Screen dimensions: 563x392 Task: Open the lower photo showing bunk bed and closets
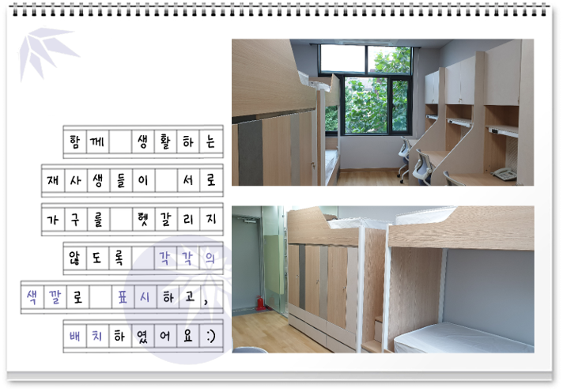coord(383,279)
